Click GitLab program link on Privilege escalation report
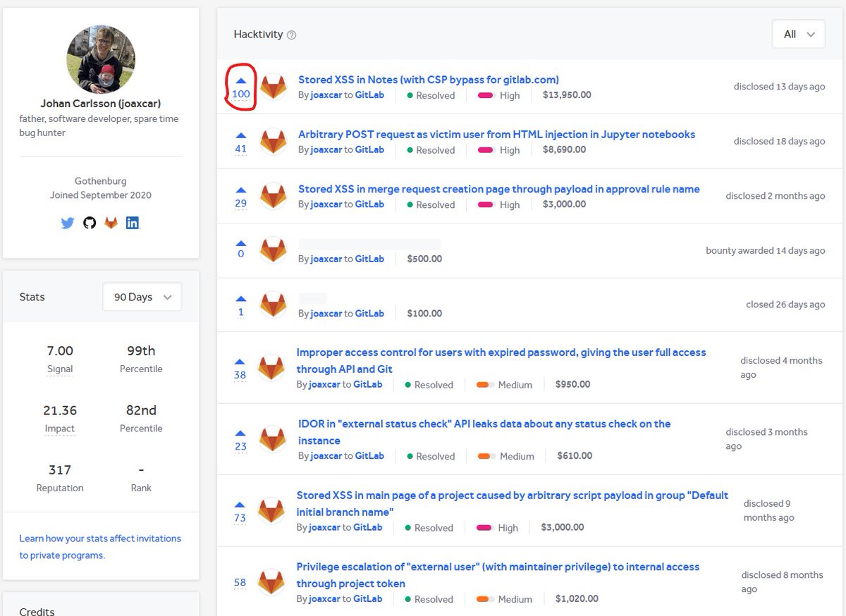The image size is (846, 616). [x=368, y=599]
